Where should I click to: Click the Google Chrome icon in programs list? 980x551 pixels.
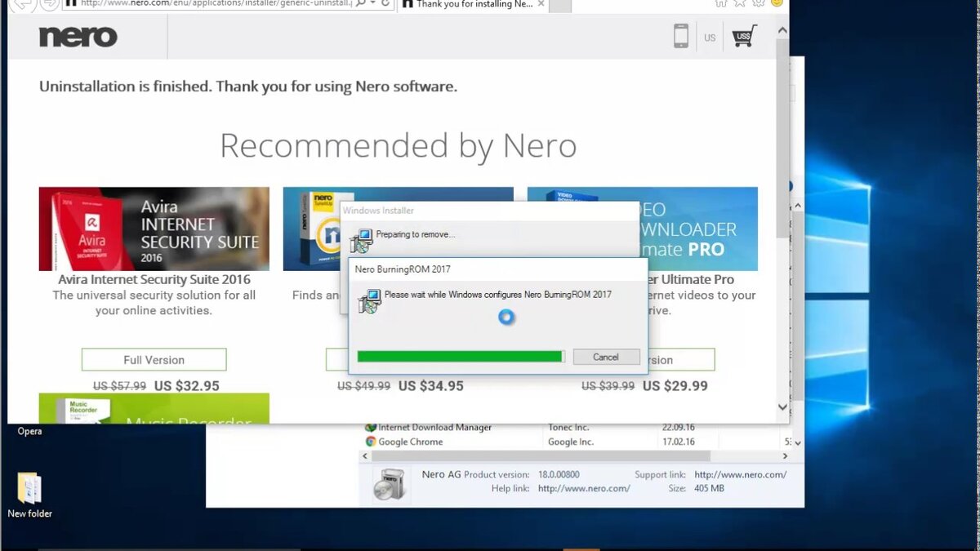click(x=371, y=442)
